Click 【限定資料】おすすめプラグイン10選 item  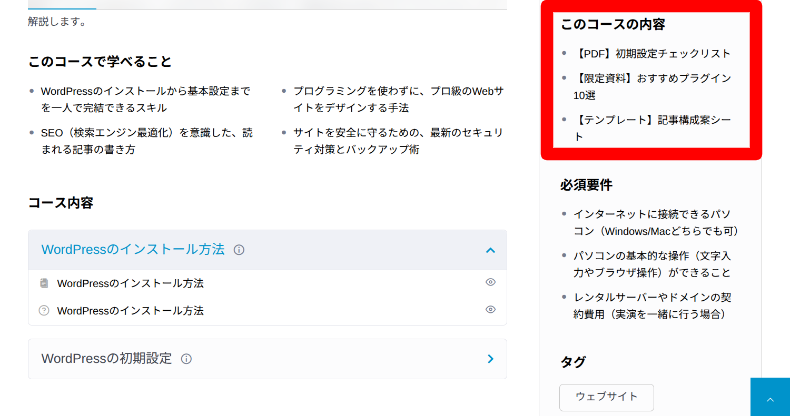tap(652, 87)
